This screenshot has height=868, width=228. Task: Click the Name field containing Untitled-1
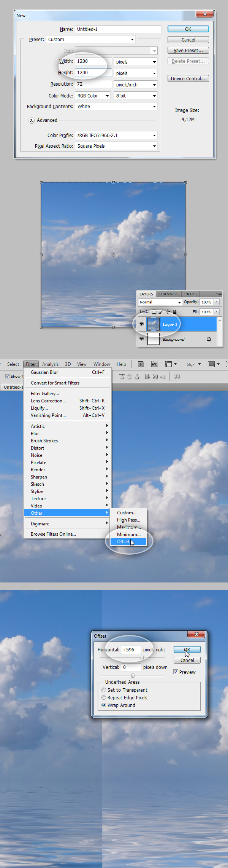pyautogui.click(x=118, y=29)
